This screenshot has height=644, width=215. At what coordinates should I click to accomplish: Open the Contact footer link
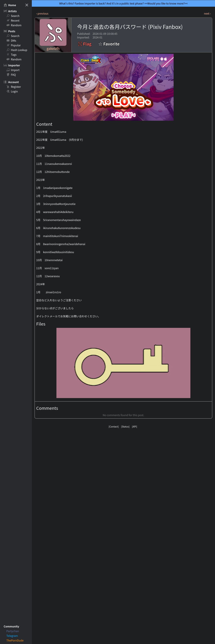[114, 426]
